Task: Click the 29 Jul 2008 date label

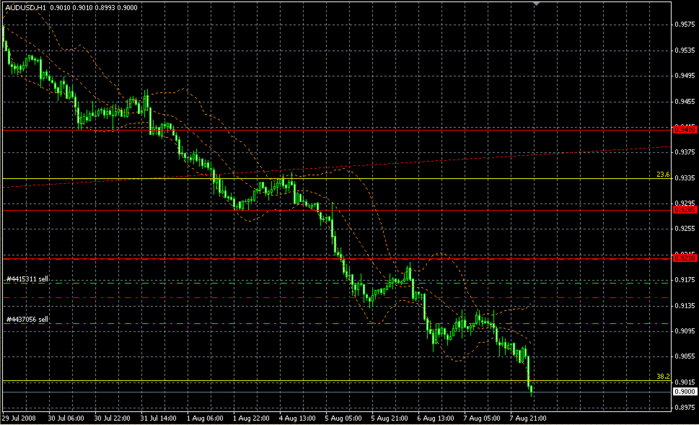Action: (x=19, y=418)
